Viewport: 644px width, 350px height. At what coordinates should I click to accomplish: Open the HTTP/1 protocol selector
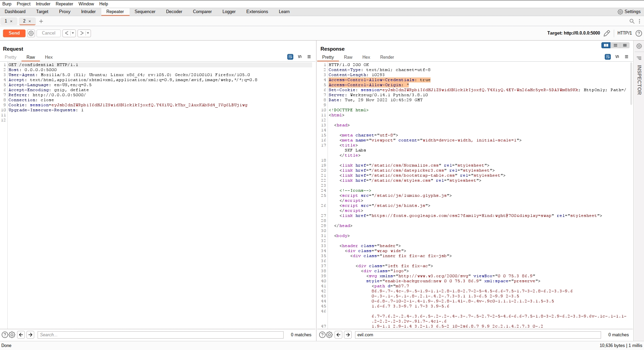(624, 33)
